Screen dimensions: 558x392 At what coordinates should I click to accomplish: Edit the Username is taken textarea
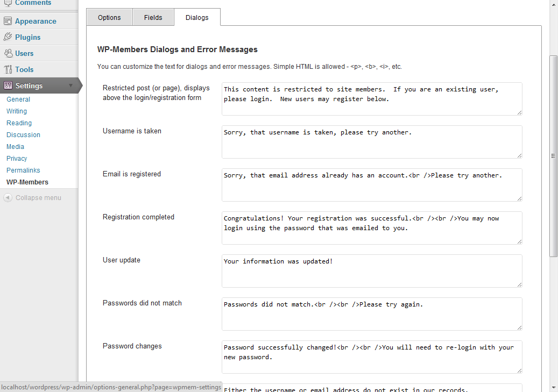tap(372, 142)
